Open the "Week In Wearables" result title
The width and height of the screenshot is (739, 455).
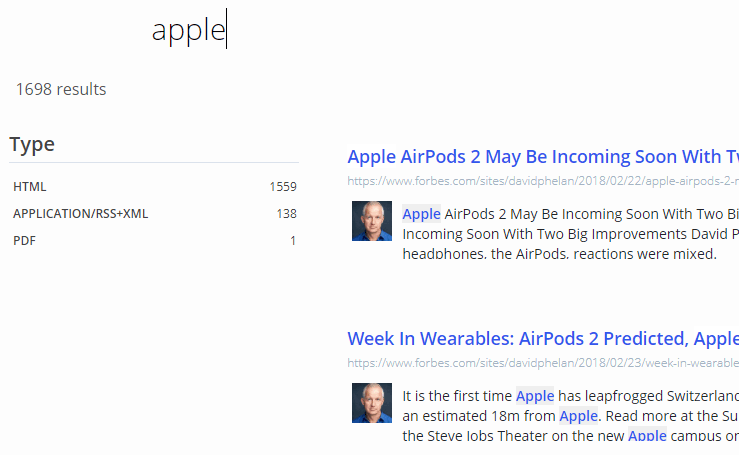click(542, 338)
